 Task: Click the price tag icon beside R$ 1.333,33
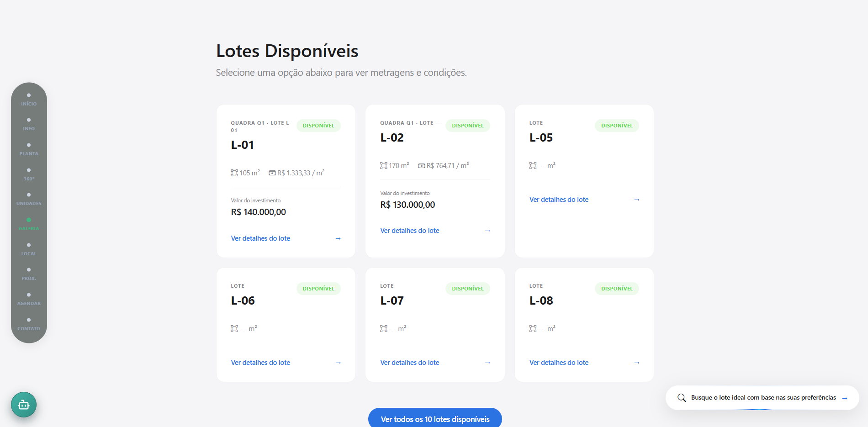pyautogui.click(x=272, y=172)
